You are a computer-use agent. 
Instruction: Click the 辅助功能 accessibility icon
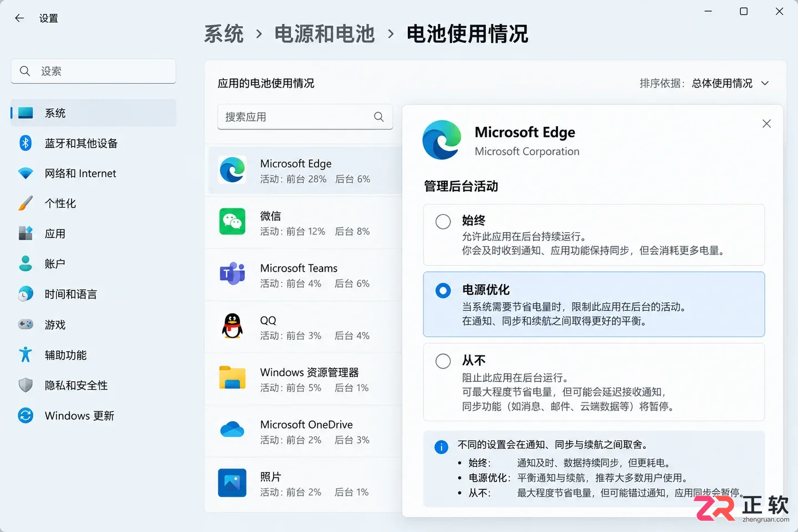pyautogui.click(x=25, y=355)
